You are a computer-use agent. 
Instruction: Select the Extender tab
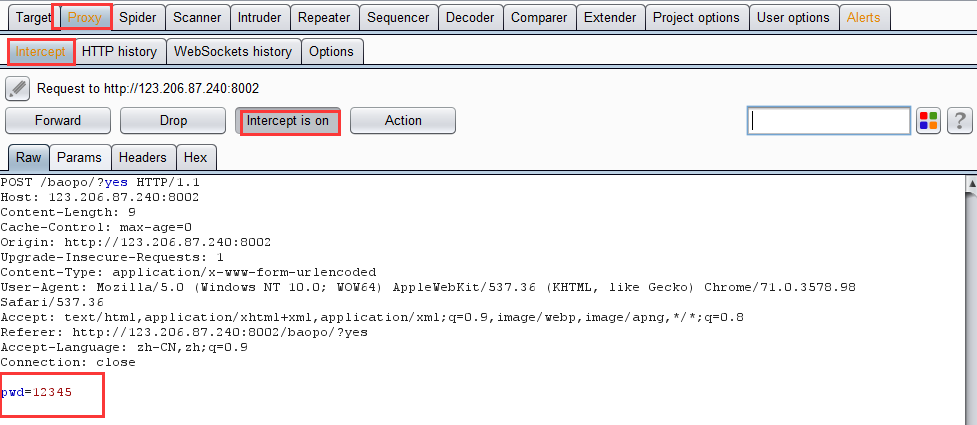611,17
